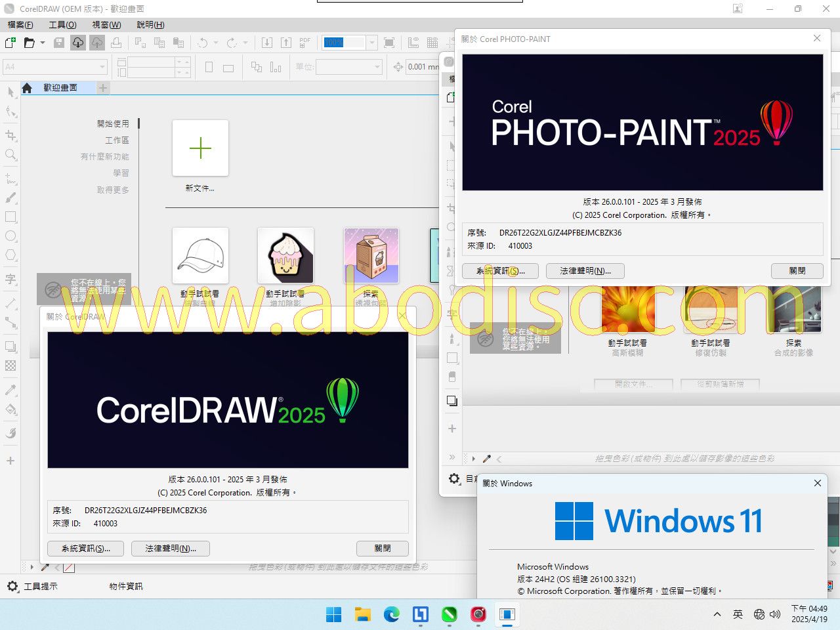This screenshot has height=630, width=840.
Task: Click the show grid icon
Action: click(x=432, y=43)
